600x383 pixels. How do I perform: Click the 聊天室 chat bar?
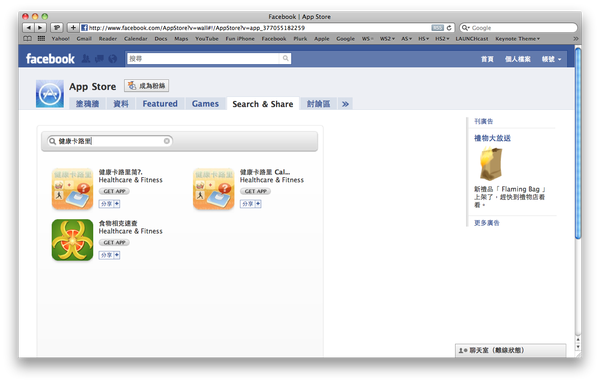pos(510,350)
